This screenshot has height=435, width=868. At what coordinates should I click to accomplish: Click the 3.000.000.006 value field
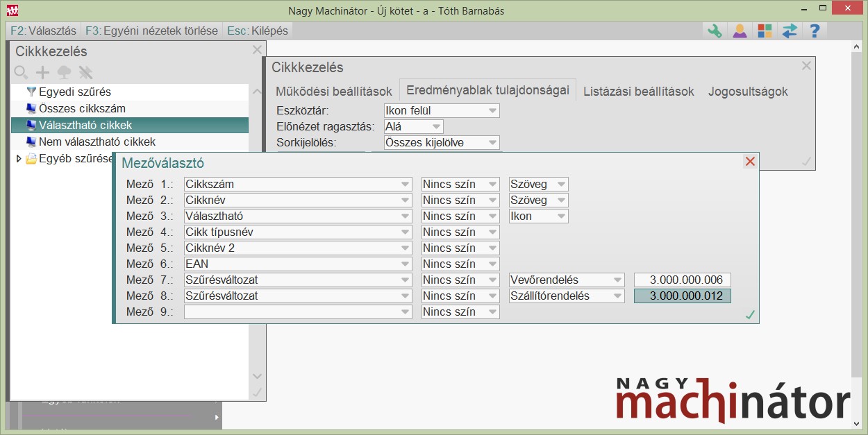683,280
